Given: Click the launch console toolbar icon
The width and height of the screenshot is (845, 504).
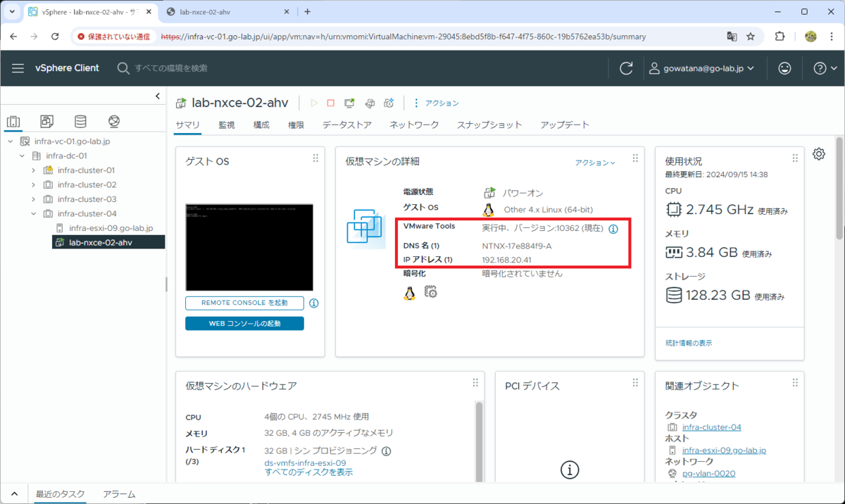Looking at the screenshot, I should click(349, 103).
